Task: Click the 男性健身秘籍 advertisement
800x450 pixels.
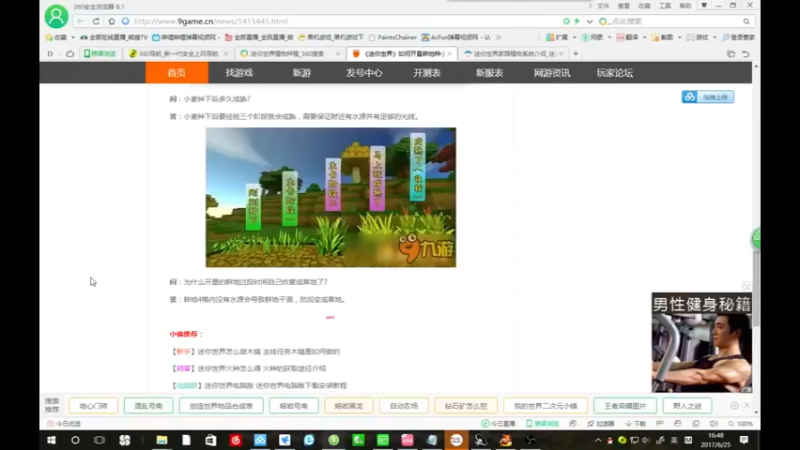Action: pyautogui.click(x=702, y=343)
